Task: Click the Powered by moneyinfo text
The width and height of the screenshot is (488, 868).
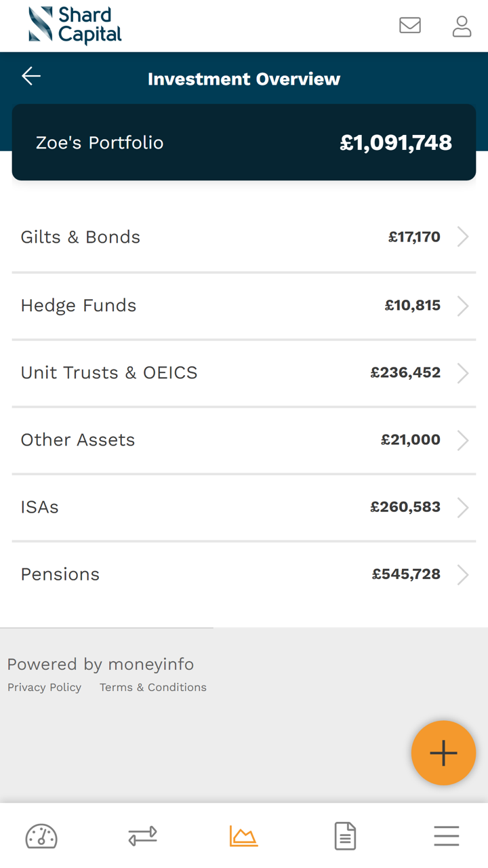Action: pos(100,665)
